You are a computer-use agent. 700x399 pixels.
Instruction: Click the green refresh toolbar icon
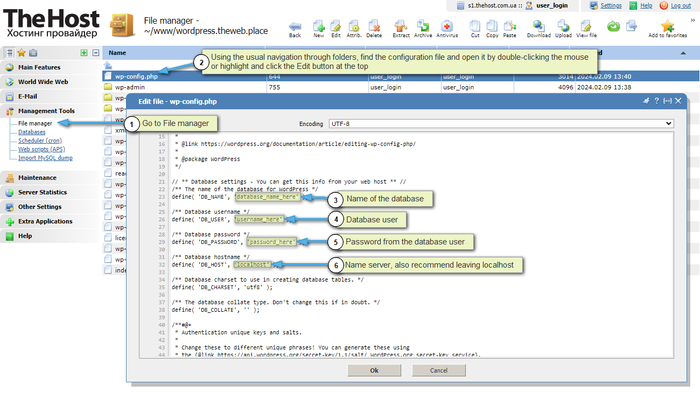(613, 26)
